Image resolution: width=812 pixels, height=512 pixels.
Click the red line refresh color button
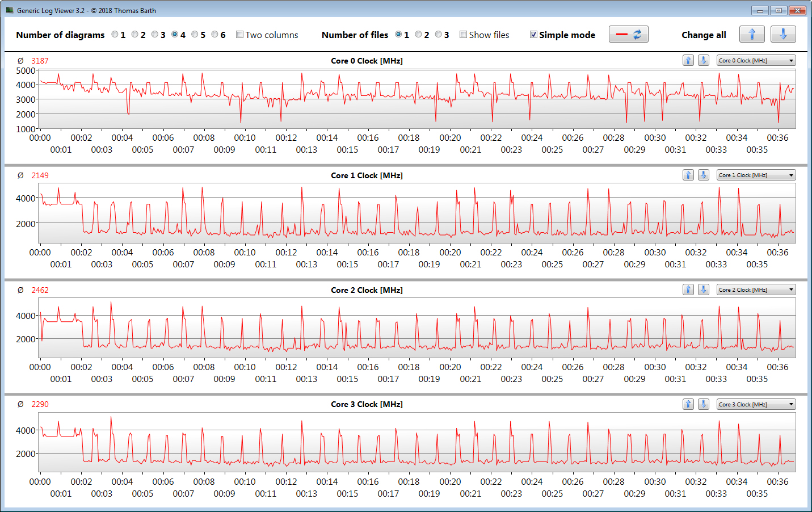tap(628, 34)
